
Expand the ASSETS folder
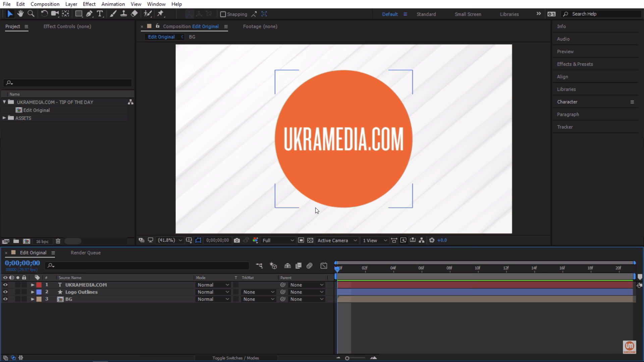4,118
